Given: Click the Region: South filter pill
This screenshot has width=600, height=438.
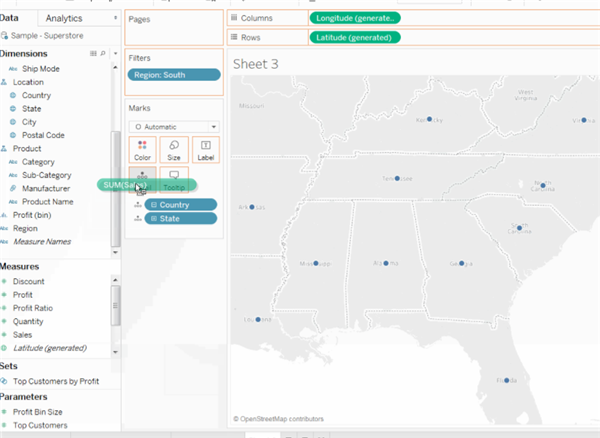Looking at the screenshot, I should pos(174,75).
